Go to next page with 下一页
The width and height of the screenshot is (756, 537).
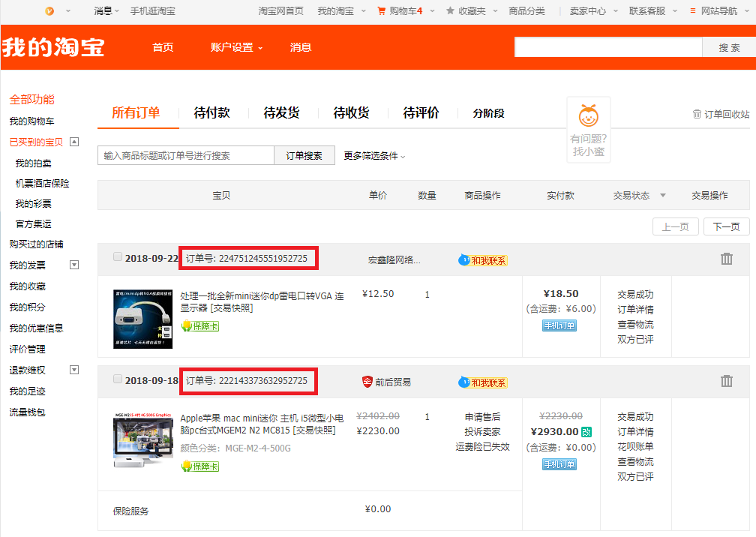726,226
